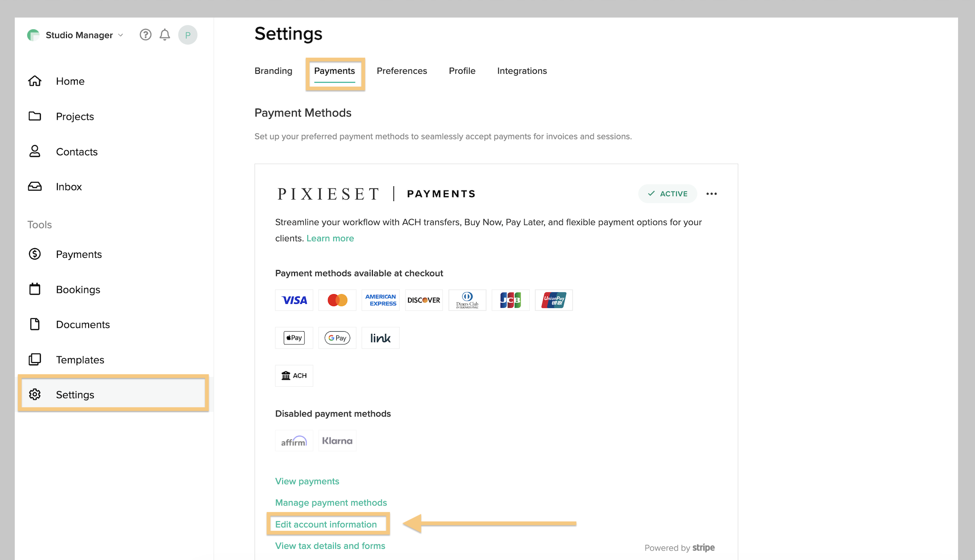The height and width of the screenshot is (560, 975).
Task: Open Contacts in sidebar
Action: (76, 152)
